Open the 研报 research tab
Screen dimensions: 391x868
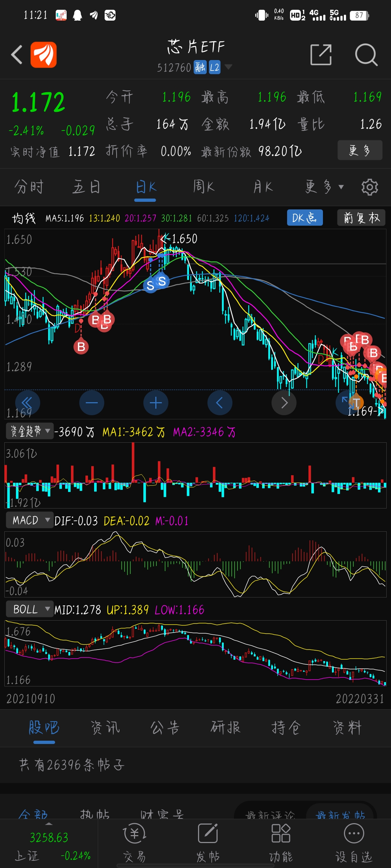click(226, 727)
